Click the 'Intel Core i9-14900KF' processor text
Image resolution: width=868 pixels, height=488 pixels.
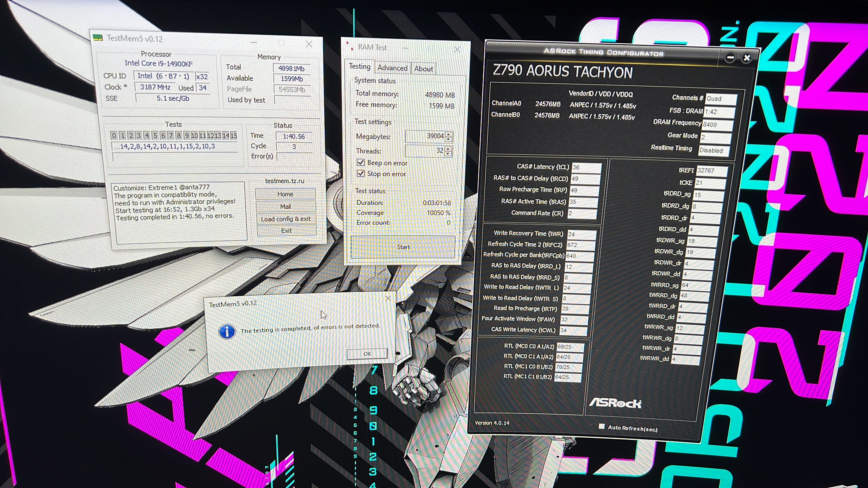(x=159, y=63)
